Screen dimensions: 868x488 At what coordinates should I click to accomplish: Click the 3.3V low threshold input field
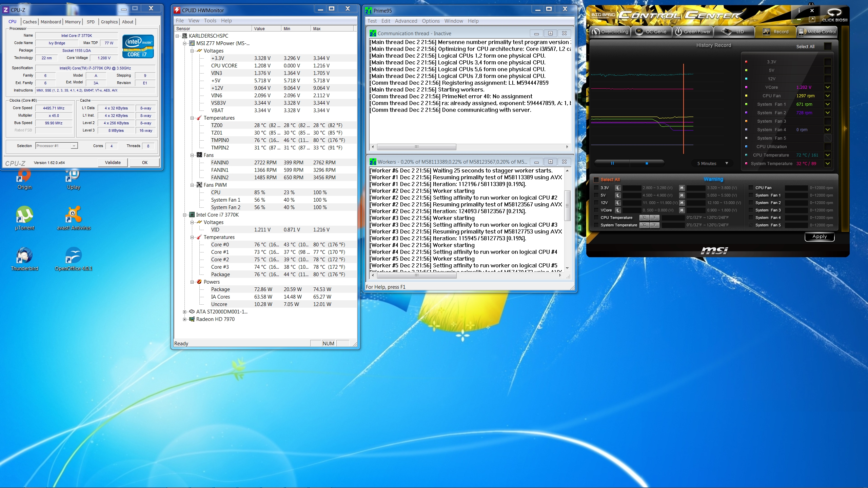tap(632, 188)
